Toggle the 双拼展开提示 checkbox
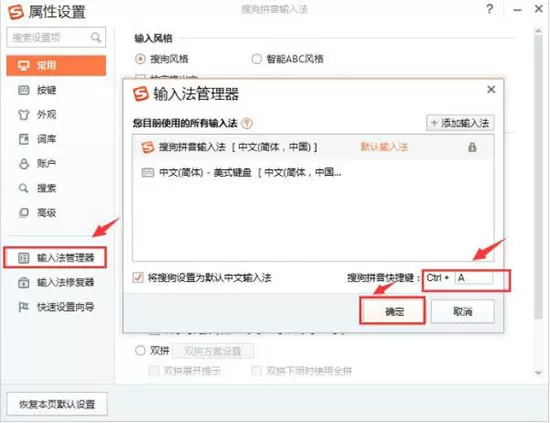The height and width of the screenshot is (423, 550). tap(154, 371)
